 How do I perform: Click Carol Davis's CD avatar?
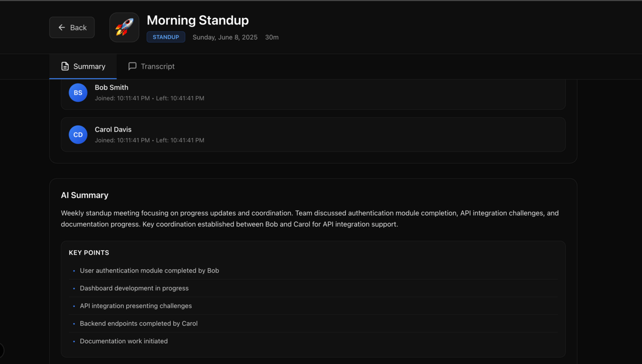click(x=78, y=135)
